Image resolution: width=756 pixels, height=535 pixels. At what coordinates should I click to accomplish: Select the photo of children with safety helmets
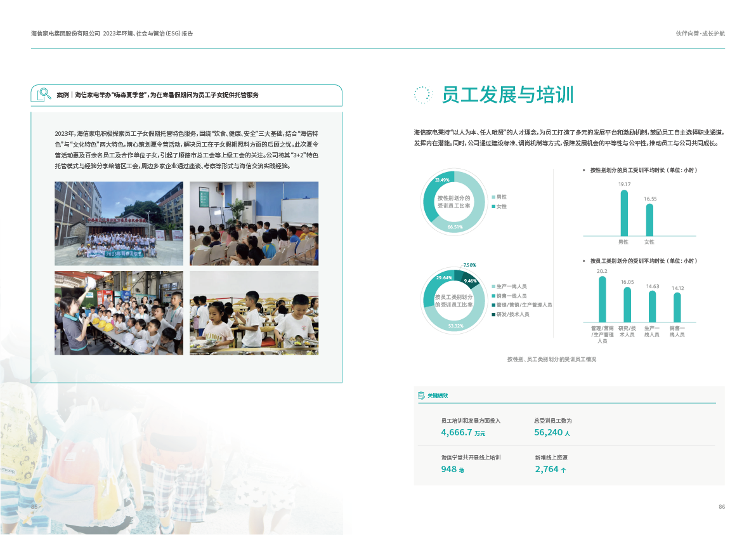119,313
